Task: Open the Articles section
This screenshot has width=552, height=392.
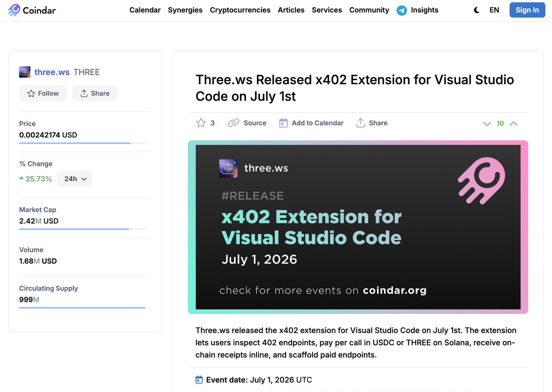Action: (x=291, y=10)
